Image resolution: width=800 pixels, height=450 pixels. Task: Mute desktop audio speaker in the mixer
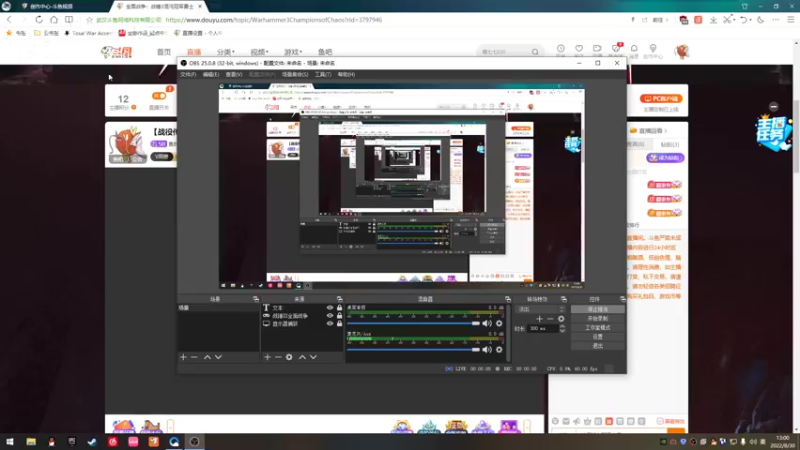click(487, 323)
